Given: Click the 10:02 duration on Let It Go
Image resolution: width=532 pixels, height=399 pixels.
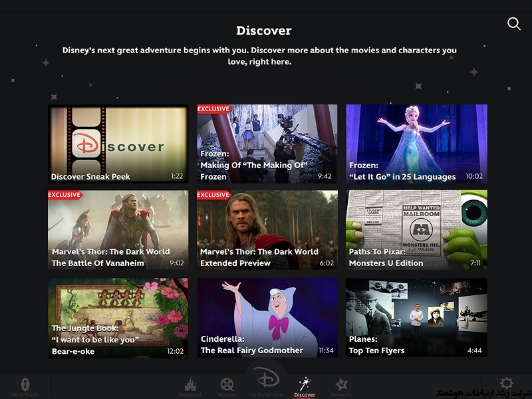Looking at the screenshot, I should tap(474, 176).
